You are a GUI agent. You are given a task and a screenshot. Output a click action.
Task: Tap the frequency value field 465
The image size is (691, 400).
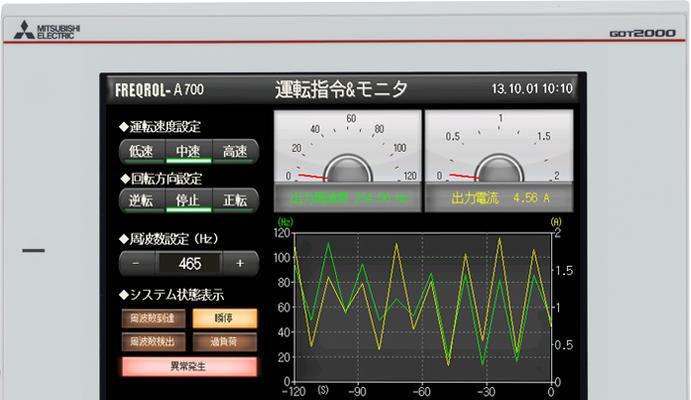189,263
